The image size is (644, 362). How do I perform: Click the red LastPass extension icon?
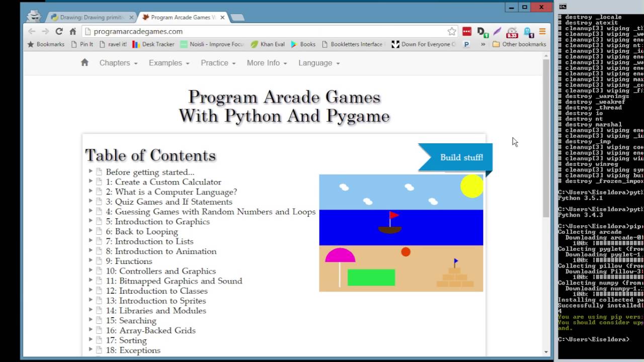tap(467, 32)
